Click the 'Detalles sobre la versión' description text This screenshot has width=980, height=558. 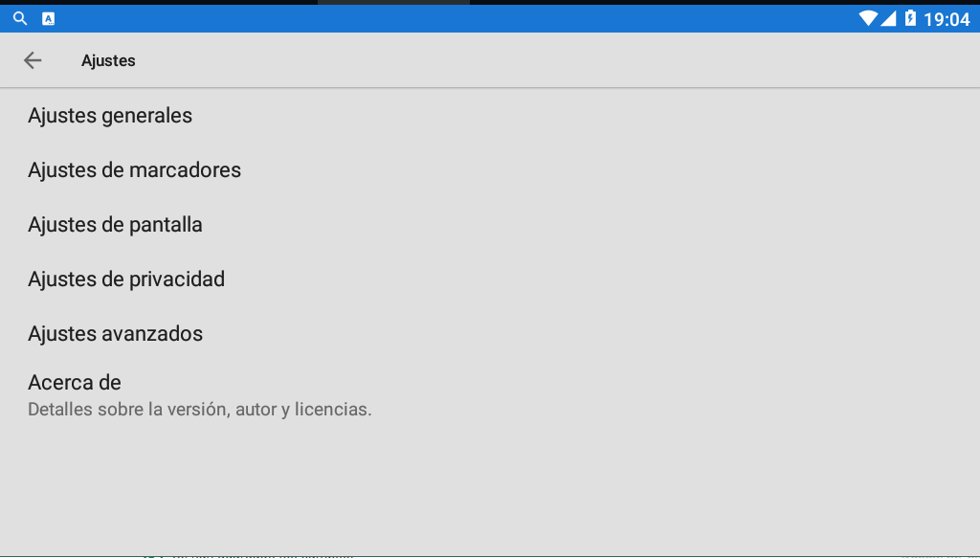point(199,410)
